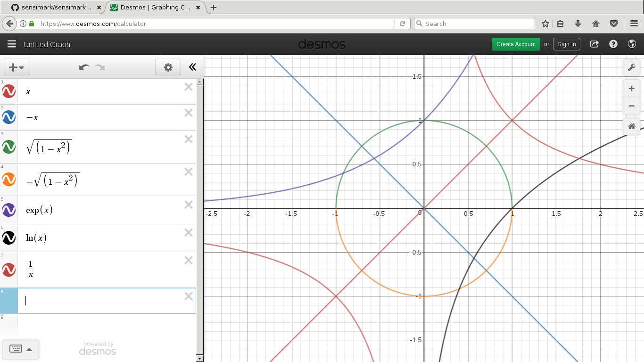Delete the 1/x expression
Image resolution: width=644 pixels, height=362 pixels.
[x=189, y=260]
